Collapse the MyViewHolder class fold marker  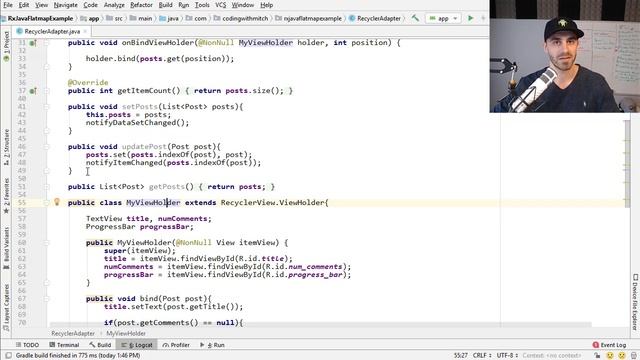[46, 202]
